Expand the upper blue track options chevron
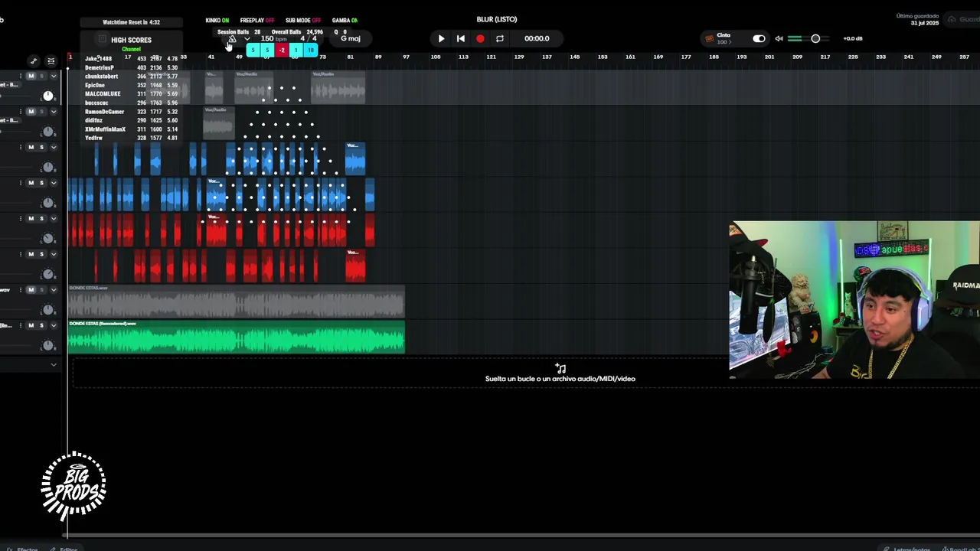980x551 pixels. 54,147
